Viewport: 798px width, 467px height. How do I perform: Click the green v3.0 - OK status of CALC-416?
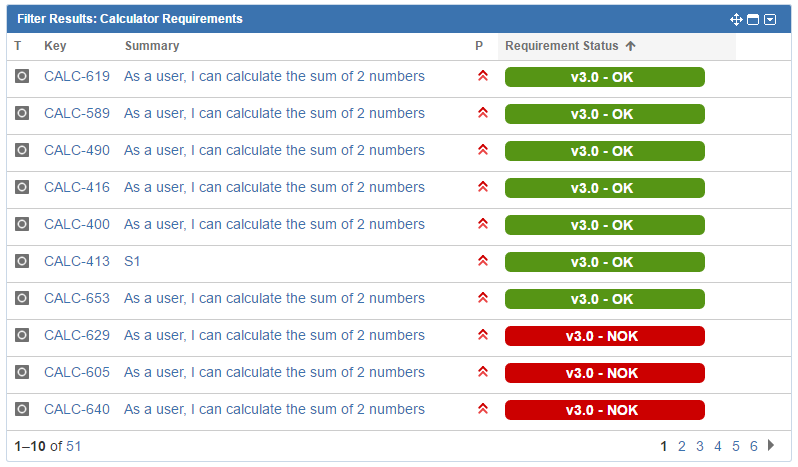[x=605, y=188]
